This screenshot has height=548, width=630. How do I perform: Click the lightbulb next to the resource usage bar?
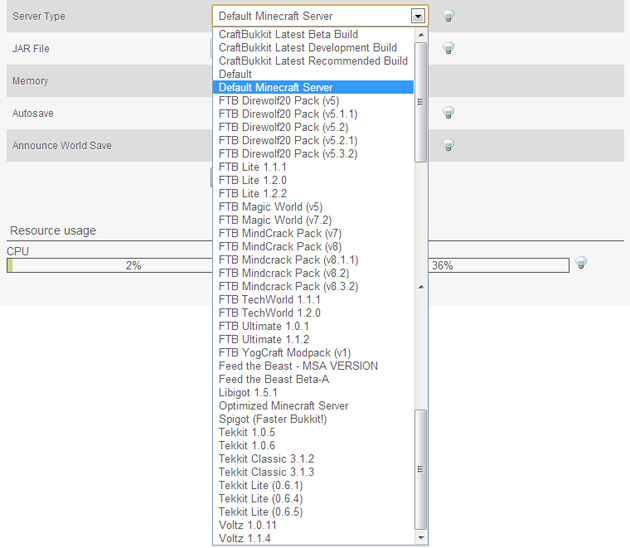pos(581,263)
